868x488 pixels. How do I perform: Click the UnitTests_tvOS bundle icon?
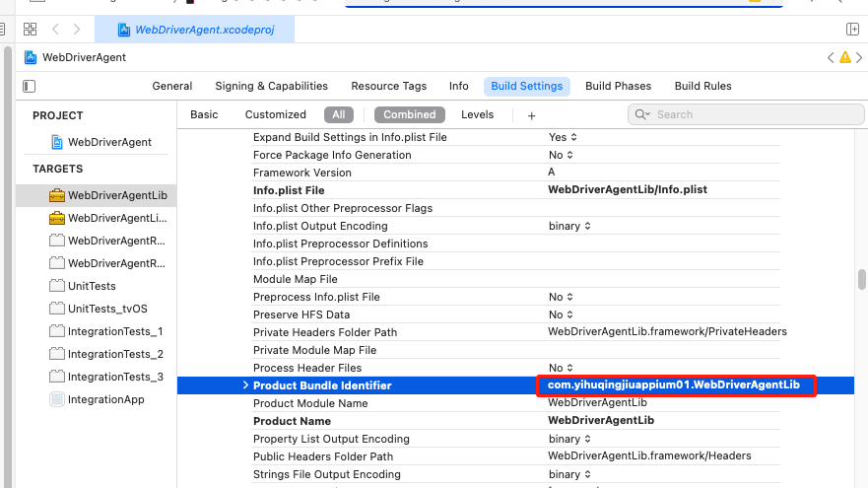tap(56, 309)
